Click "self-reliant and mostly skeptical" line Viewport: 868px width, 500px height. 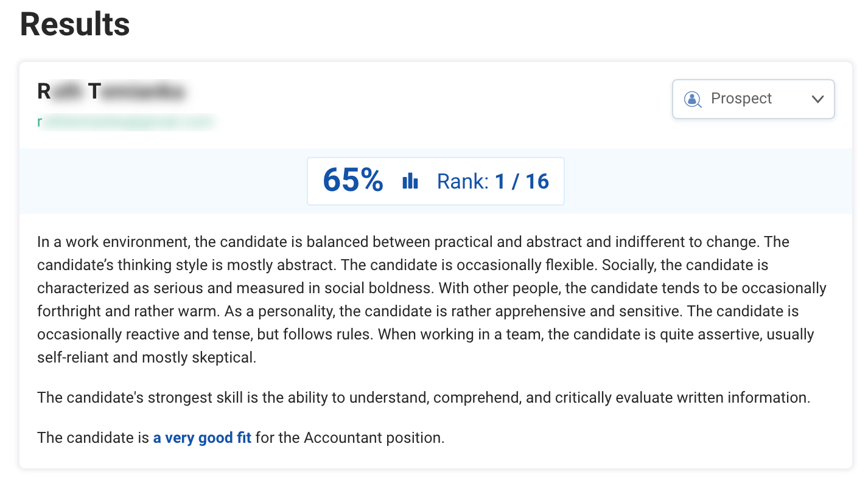(x=146, y=358)
